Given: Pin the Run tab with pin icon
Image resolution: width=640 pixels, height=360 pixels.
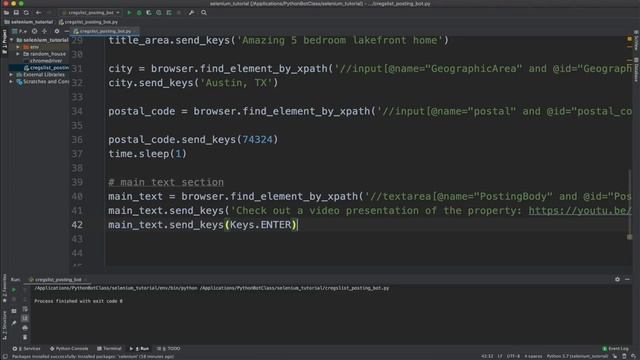Looking at the screenshot, I should click(14, 323).
